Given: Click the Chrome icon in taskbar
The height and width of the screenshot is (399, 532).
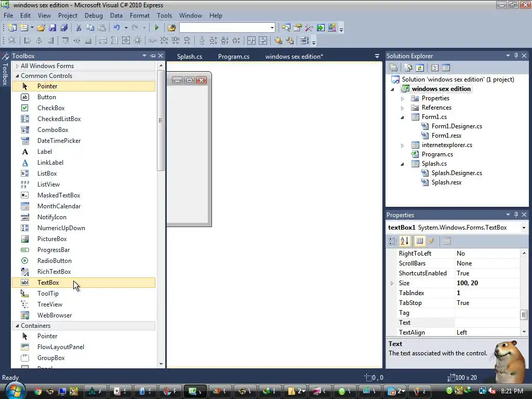Looking at the screenshot, I should (37, 392).
